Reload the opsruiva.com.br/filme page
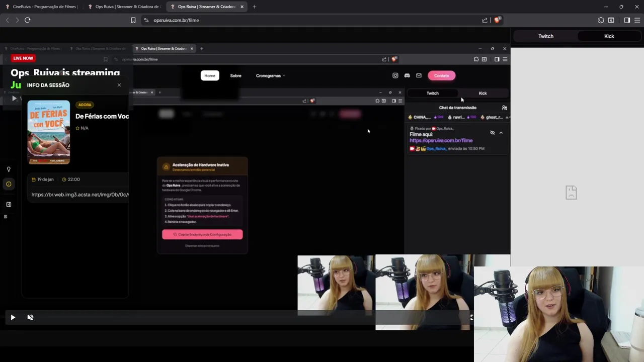Image resolution: width=644 pixels, height=362 pixels. point(27,20)
